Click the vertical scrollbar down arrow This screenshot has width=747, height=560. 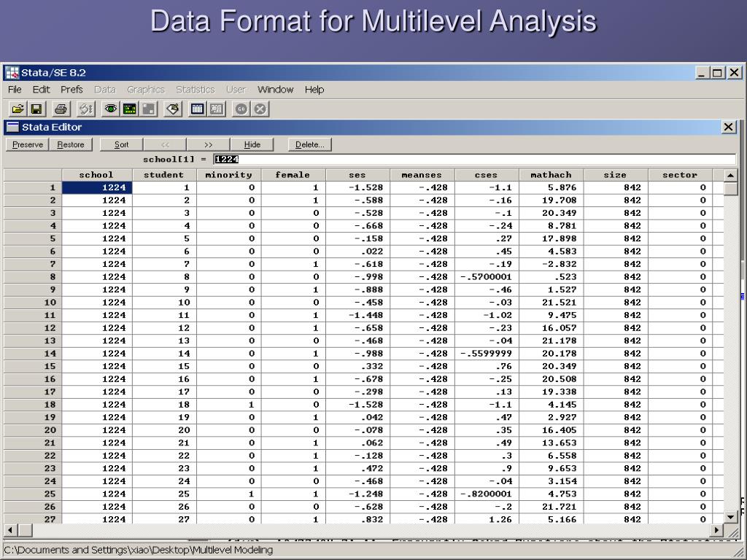click(x=730, y=517)
